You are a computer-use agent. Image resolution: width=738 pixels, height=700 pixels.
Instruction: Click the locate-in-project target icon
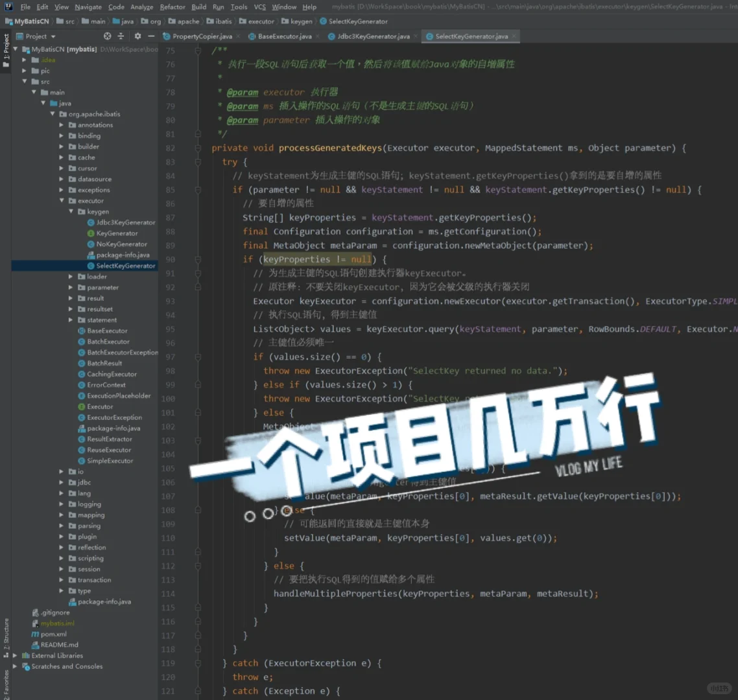click(x=107, y=36)
